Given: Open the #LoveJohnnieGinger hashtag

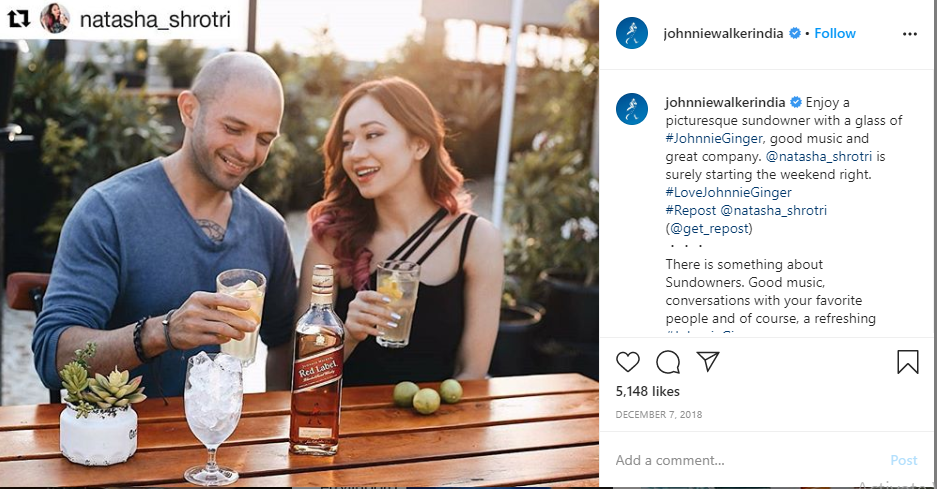Looking at the screenshot, I should 728,192.
